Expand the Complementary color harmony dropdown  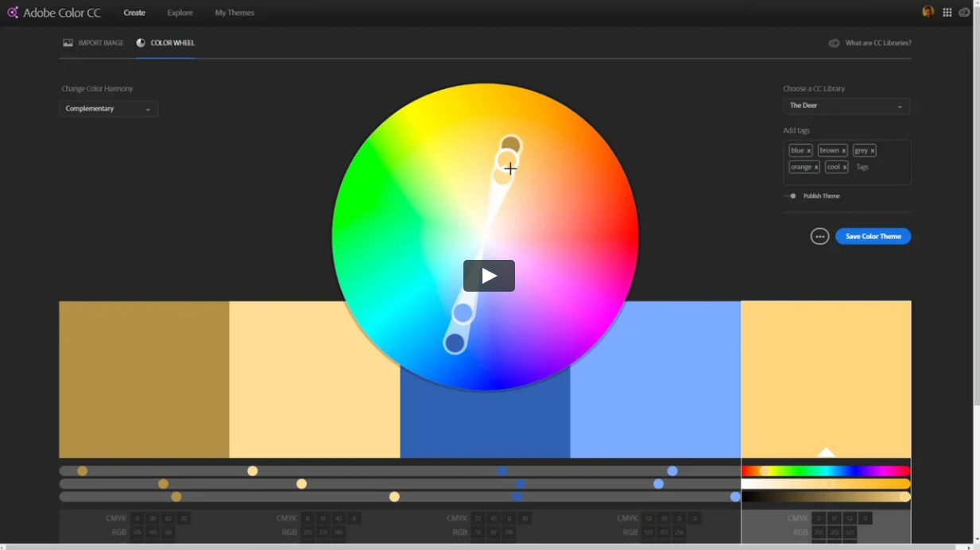(108, 109)
